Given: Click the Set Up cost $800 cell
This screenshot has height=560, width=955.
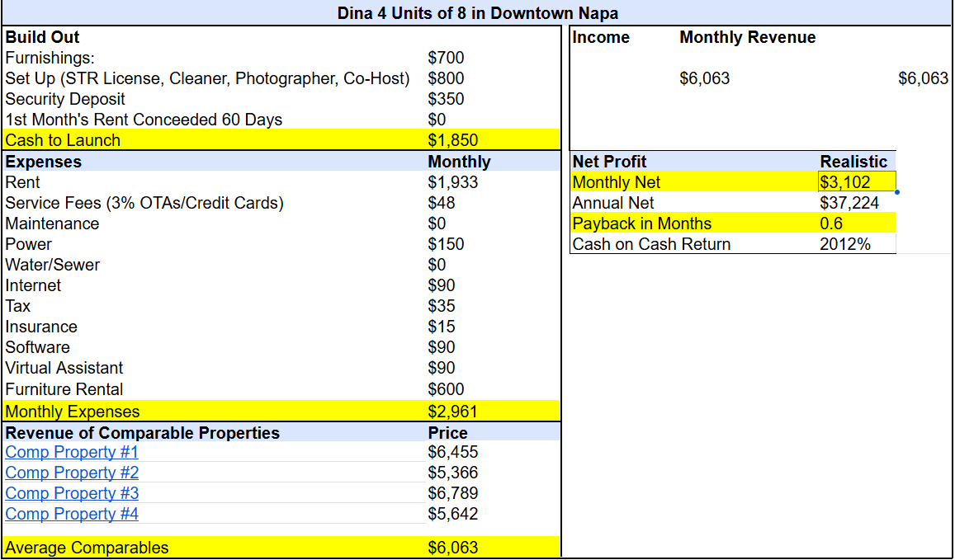Looking at the screenshot, I should point(446,78).
